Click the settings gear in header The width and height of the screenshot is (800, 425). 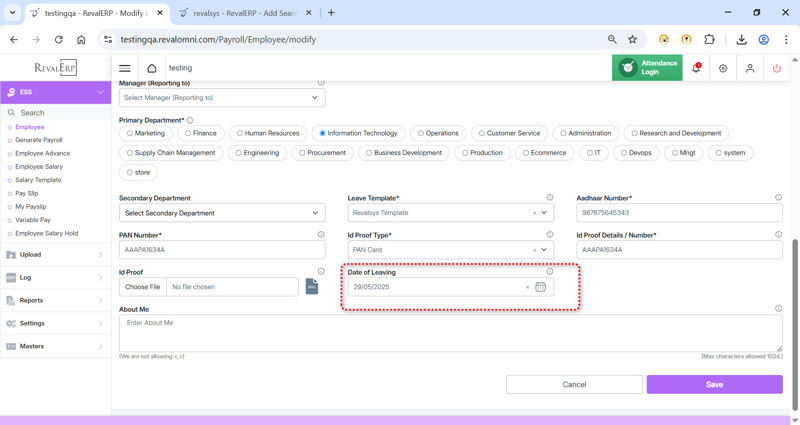[x=723, y=68]
